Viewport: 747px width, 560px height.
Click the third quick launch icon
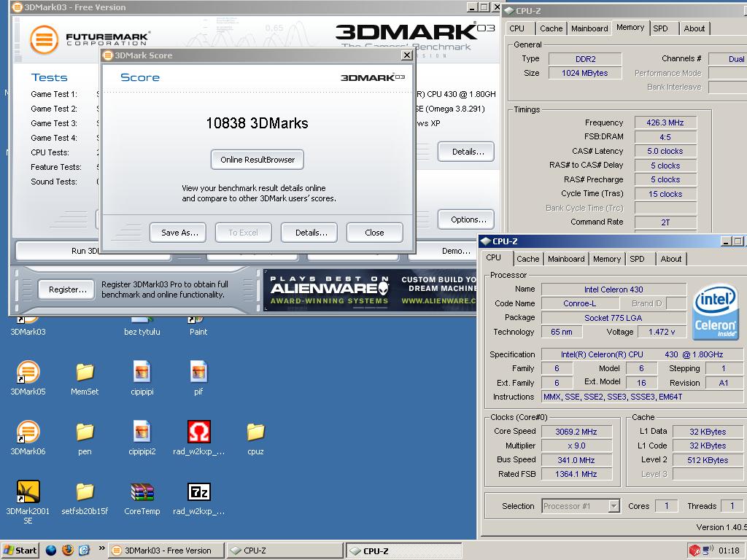click(x=85, y=551)
